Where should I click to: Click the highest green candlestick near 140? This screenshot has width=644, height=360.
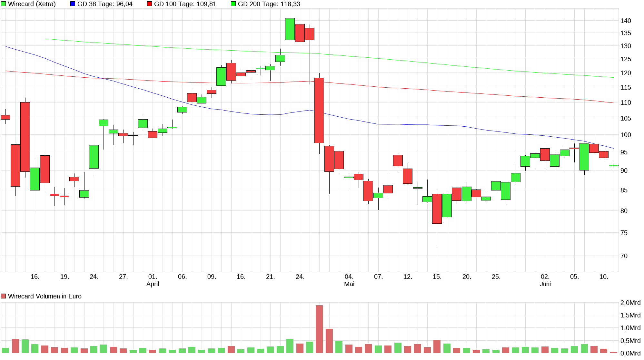pos(290,29)
